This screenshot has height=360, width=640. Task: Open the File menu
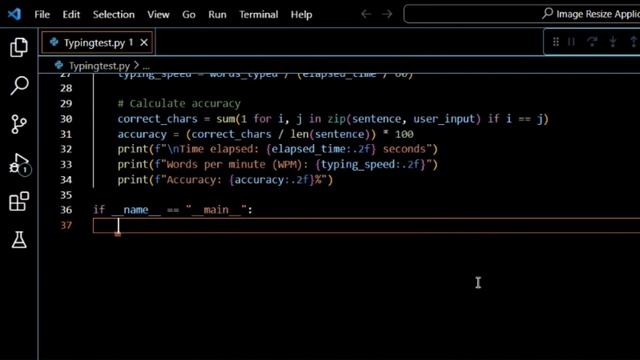pos(42,15)
